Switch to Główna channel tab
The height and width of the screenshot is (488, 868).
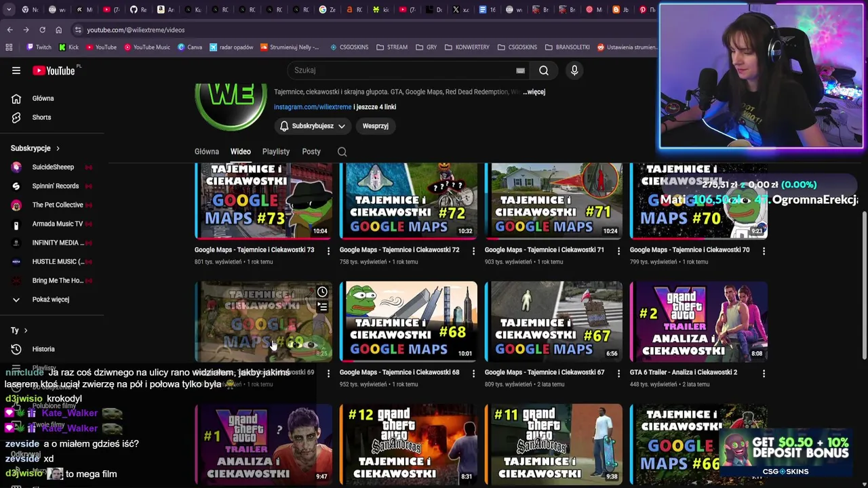pyautogui.click(x=207, y=152)
